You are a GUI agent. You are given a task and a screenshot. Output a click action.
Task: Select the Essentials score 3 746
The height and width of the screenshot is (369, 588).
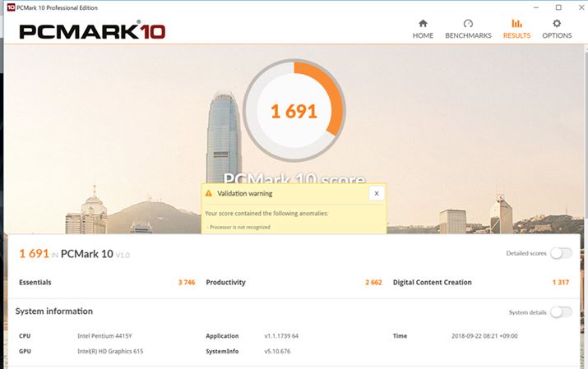(186, 282)
